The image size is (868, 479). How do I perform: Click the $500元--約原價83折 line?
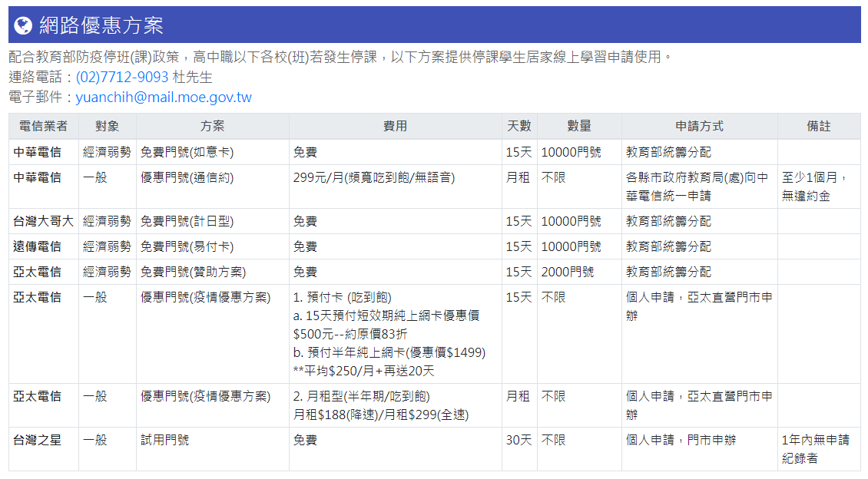(350, 334)
